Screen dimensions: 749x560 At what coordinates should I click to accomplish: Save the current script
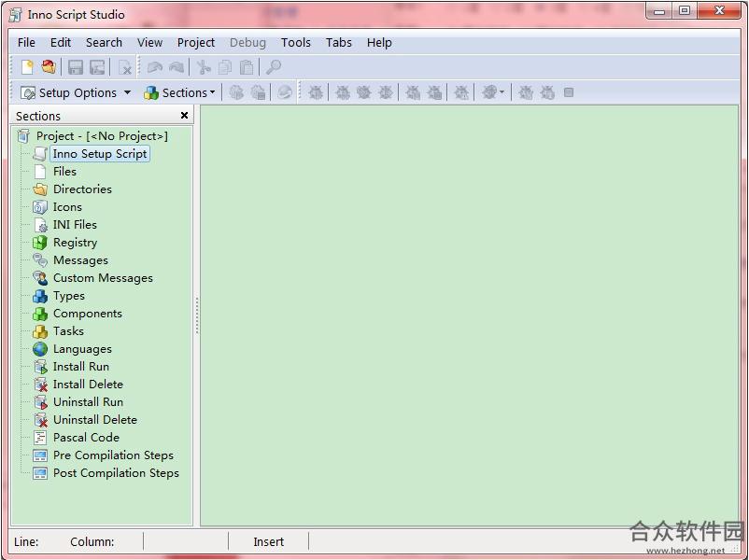click(76, 67)
